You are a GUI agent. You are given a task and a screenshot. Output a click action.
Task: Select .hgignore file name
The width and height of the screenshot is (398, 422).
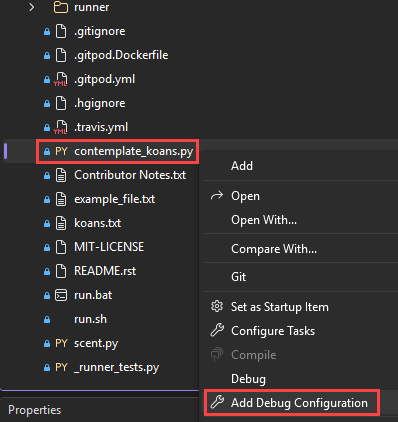tap(100, 103)
